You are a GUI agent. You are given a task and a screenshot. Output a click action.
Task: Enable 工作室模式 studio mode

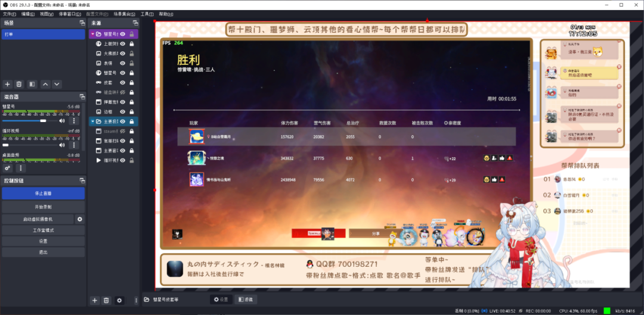pos(43,230)
